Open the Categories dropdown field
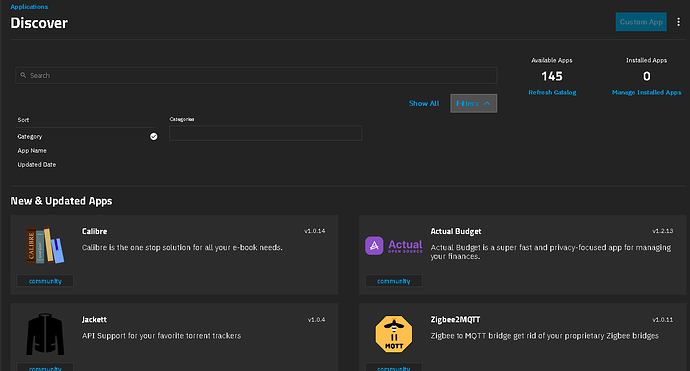Image resolution: width=690 pixels, height=371 pixels. [x=265, y=133]
